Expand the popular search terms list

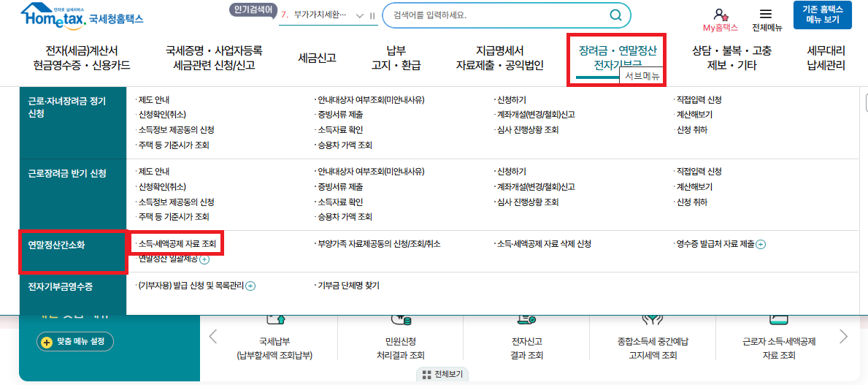coord(360,15)
